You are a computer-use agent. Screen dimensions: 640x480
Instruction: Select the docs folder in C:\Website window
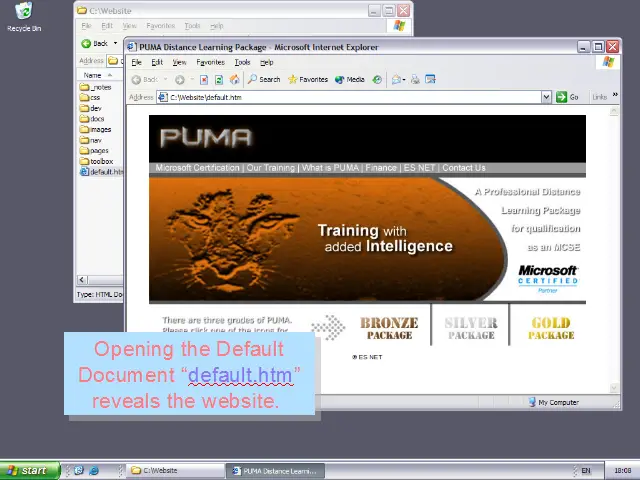(x=92, y=119)
